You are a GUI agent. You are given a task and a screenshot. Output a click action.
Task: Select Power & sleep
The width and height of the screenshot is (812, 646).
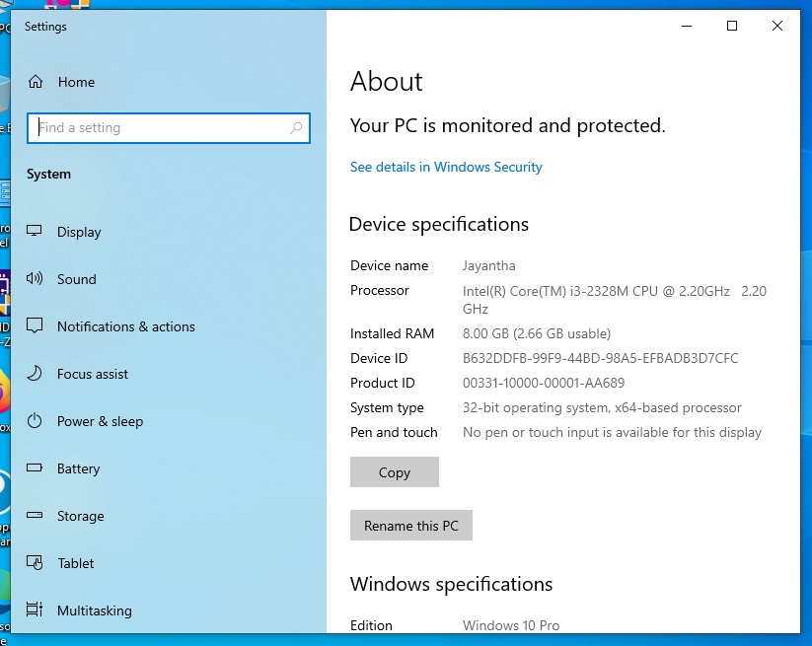(x=100, y=421)
